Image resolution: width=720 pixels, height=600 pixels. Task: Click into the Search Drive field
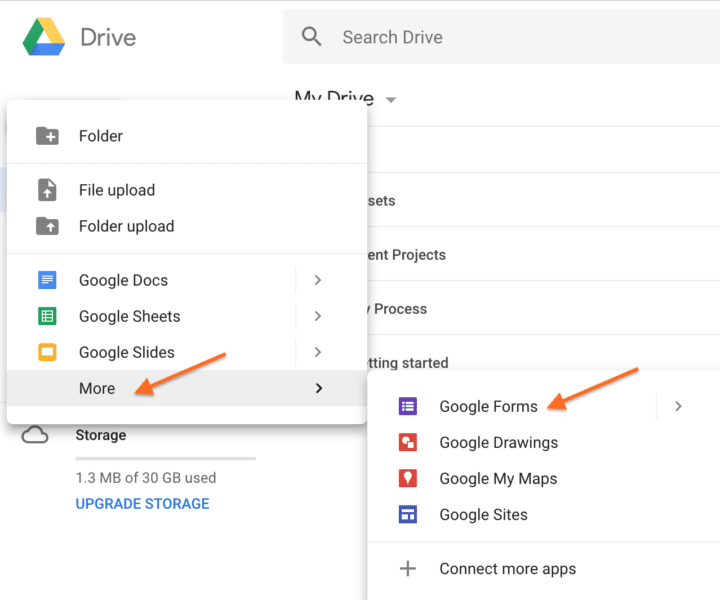pos(501,37)
